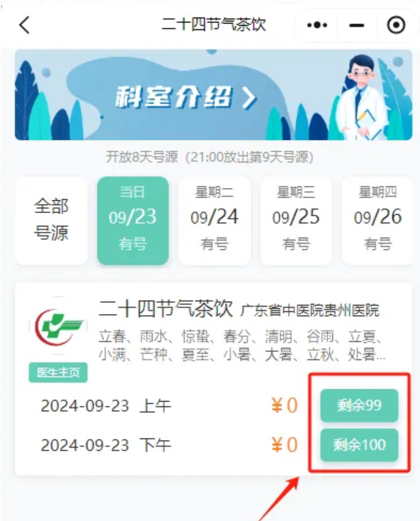Book afternoon slot 剩余100

[359, 445]
